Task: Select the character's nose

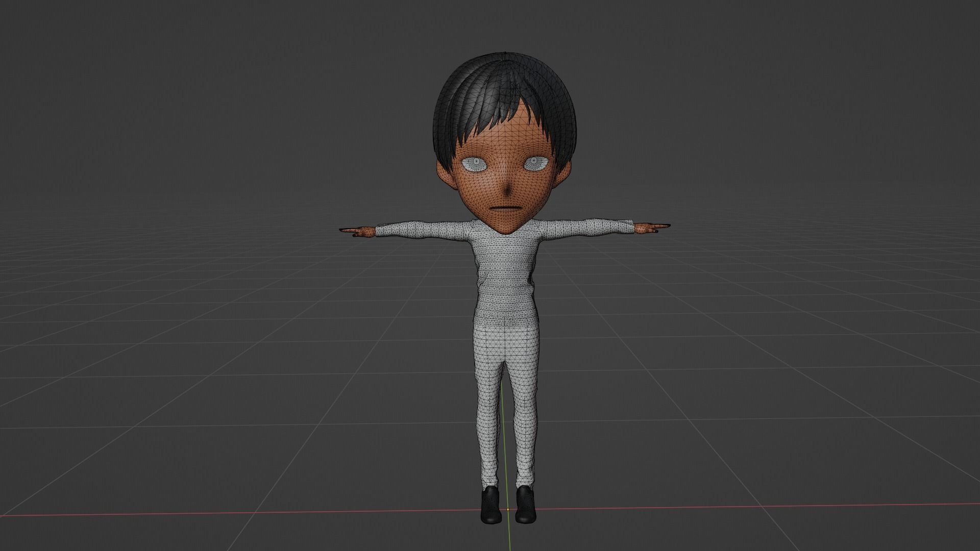Action: (x=507, y=190)
